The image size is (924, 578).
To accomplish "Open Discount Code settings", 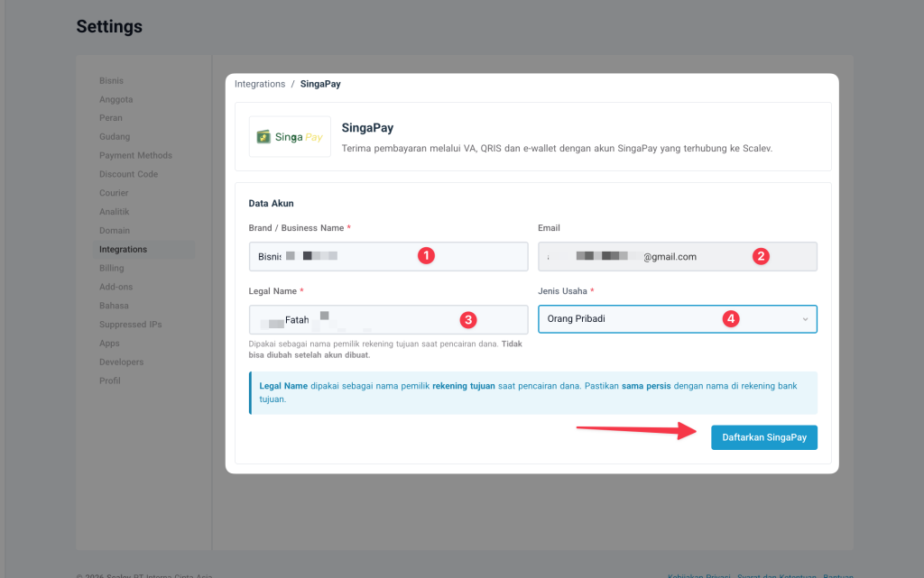I will [128, 174].
